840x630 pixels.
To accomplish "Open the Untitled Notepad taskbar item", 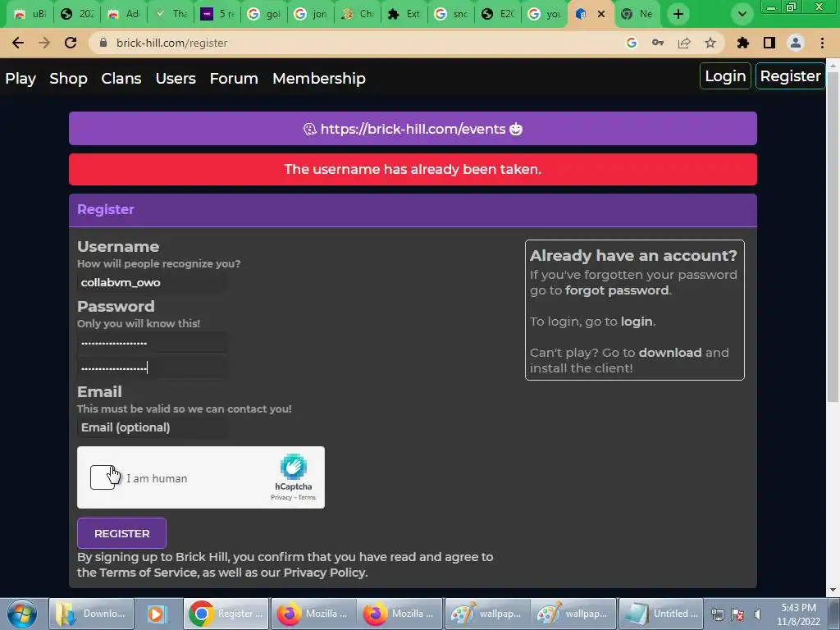I will click(660, 614).
